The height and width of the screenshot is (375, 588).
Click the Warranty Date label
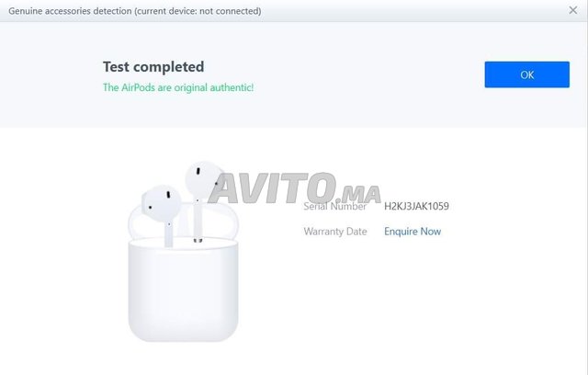point(335,232)
